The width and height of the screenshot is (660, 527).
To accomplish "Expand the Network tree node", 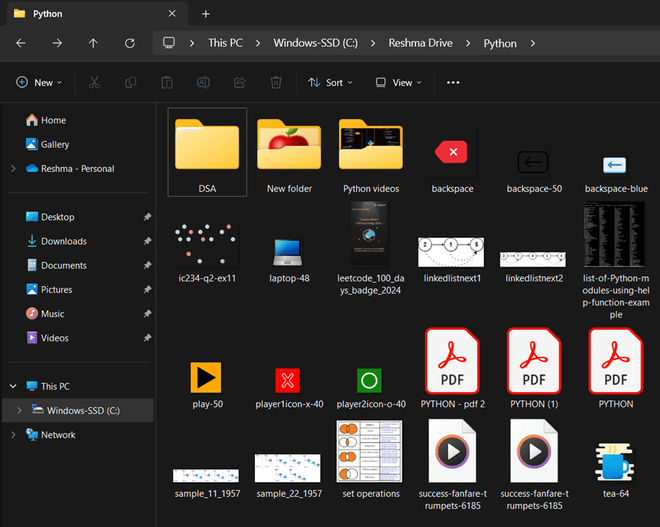I will point(13,435).
